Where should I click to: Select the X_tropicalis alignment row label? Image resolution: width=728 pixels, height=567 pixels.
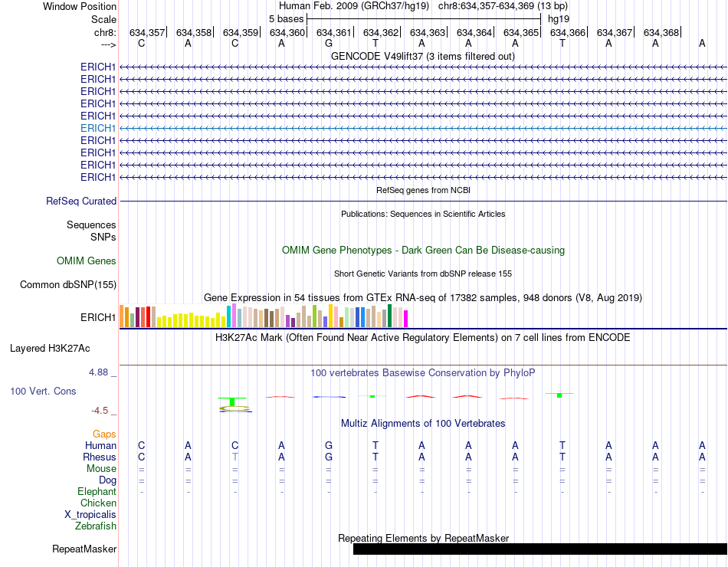(90, 515)
